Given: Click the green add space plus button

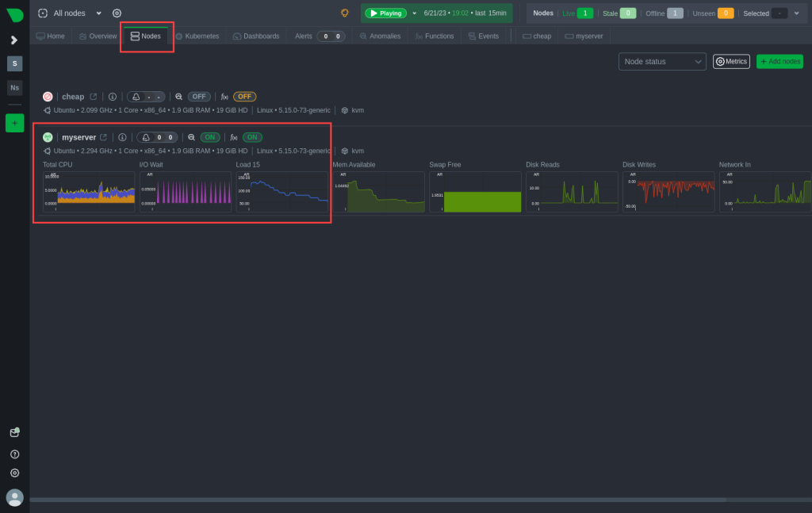Looking at the screenshot, I should (x=14, y=123).
